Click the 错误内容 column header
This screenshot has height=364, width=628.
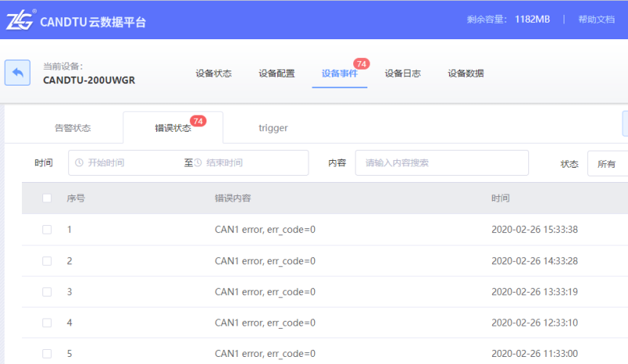(x=232, y=198)
